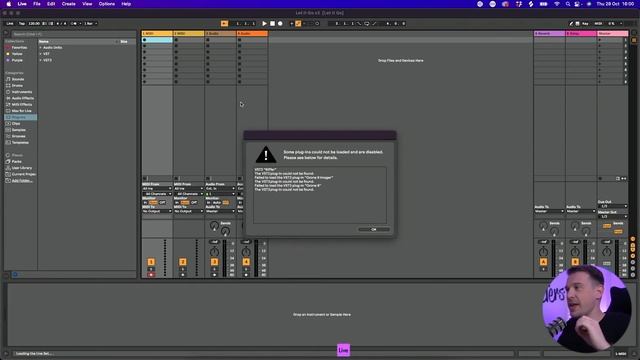Expand the VST folder
640x360 pixels.
pyautogui.click(x=40, y=54)
